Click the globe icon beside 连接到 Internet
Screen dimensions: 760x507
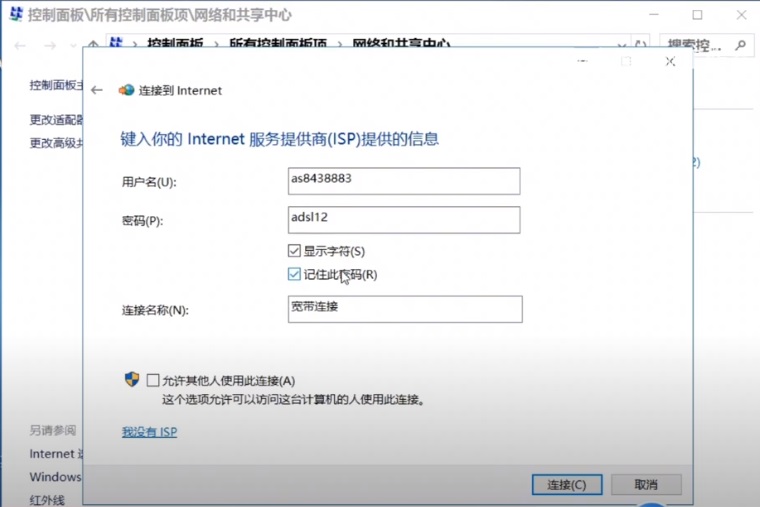127,90
